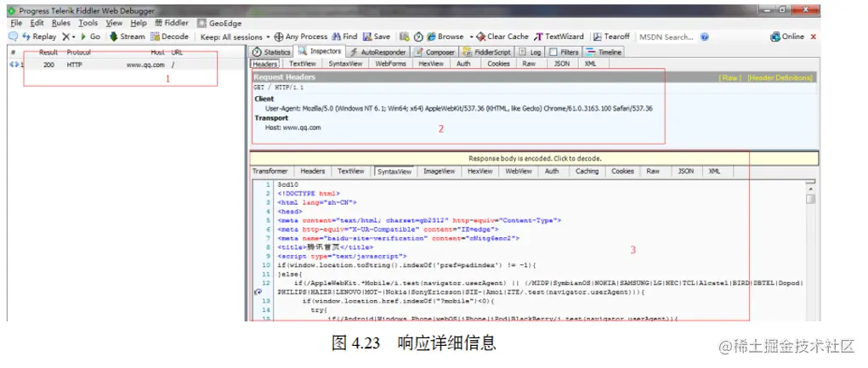Open the Fiddler menu item

pos(172,23)
